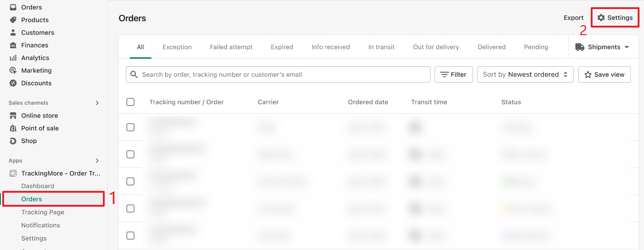Click the Products tag icon in sidebar
Viewport: 644px width, 250px height.
[x=13, y=20]
